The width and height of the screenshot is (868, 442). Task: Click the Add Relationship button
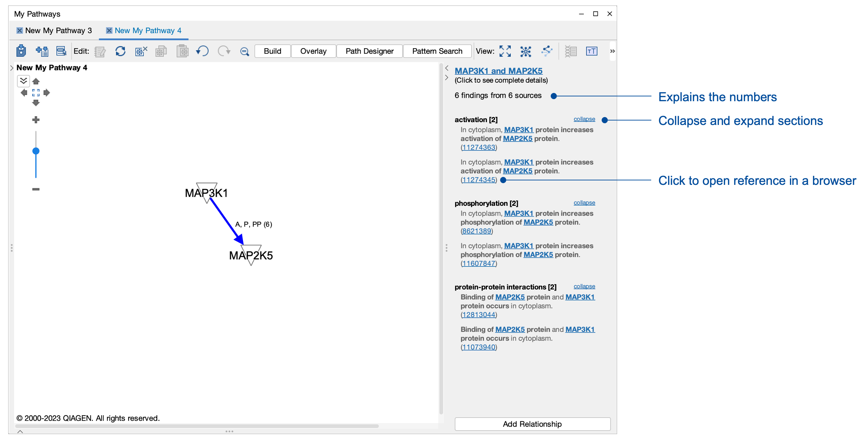click(x=532, y=424)
